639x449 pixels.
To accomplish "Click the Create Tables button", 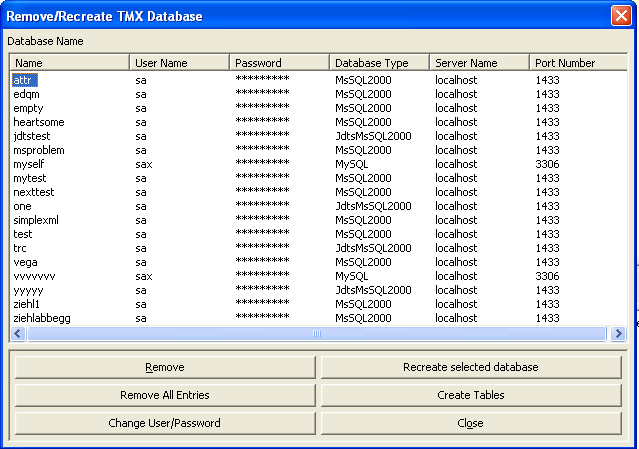I will pyautogui.click(x=470, y=395).
